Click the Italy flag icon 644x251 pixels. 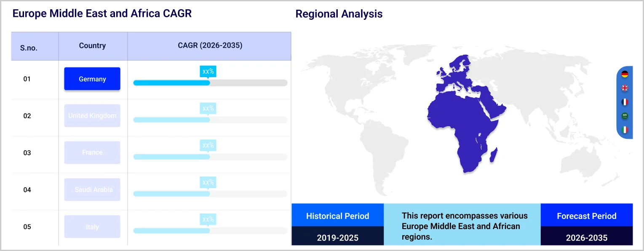pos(625,130)
